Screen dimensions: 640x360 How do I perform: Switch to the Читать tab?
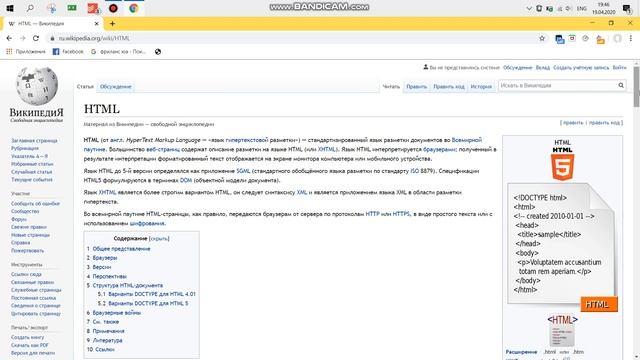391,87
